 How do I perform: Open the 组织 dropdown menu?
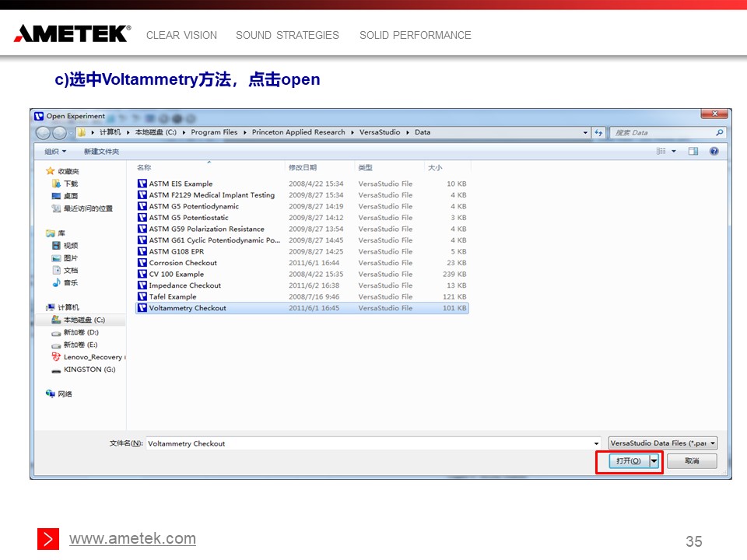tap(55, 152)
